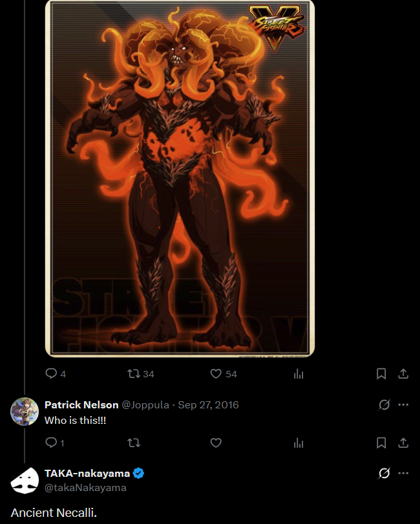Screen dimensions: 420x524
Task: Share Patrick Nelson's tweet
Action: click(x=403, y=443)
